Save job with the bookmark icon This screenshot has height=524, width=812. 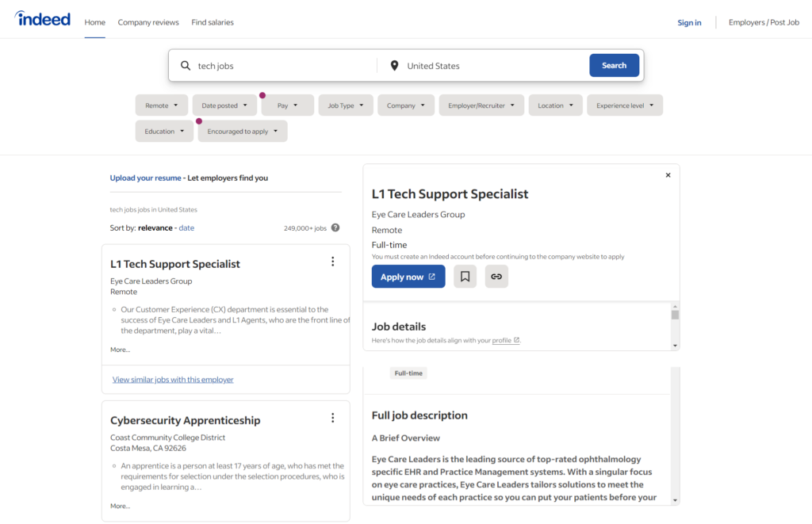pyautogui.click(x=465, y=277)
